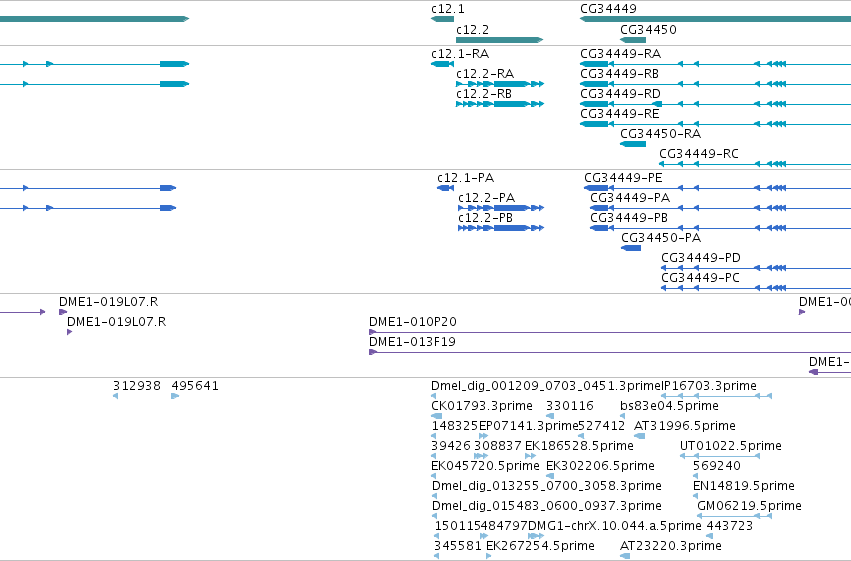Click the Dmel_dig_015483_0600_0937.3prime label
The height and width of the screenshot is (561, 851).
tap(547, 507)
